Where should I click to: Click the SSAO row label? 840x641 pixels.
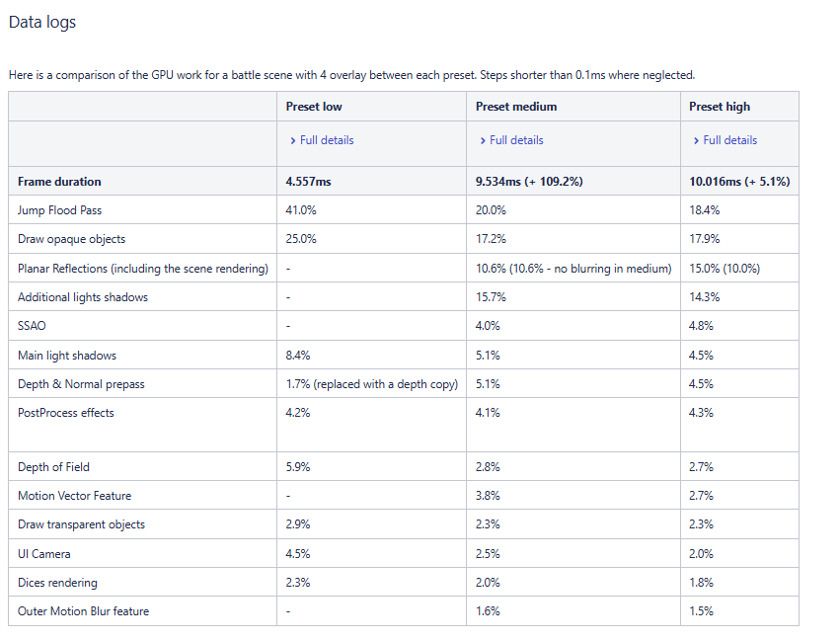click(31, 325)
